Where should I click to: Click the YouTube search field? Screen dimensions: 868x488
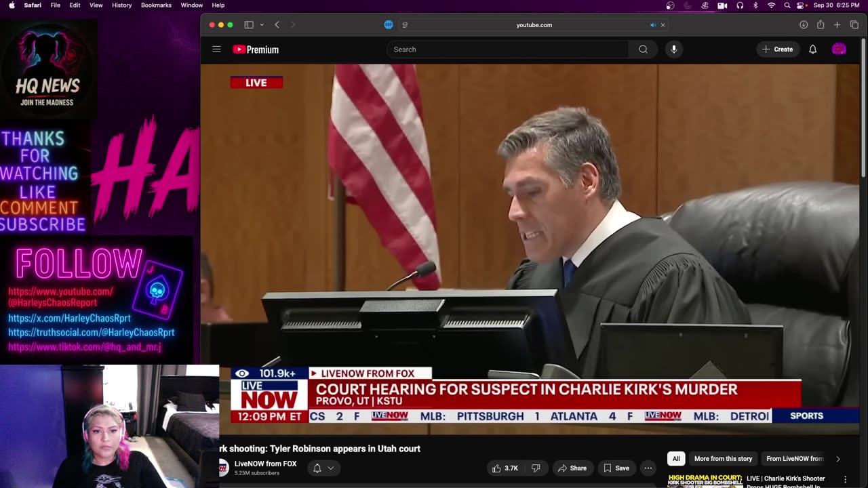508,49
